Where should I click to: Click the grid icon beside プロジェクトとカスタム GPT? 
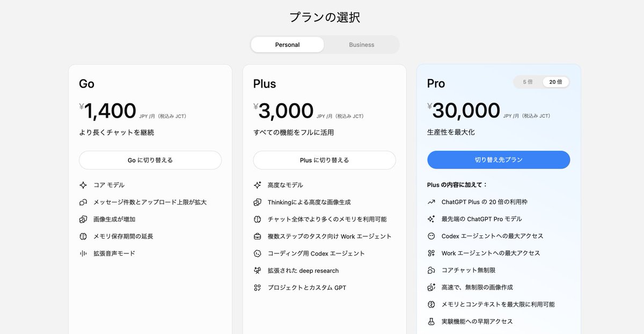point(258,288)
